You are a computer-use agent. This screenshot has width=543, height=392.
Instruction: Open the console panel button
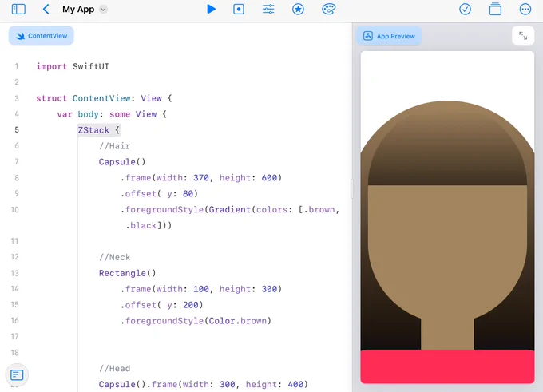click(17, 374)
